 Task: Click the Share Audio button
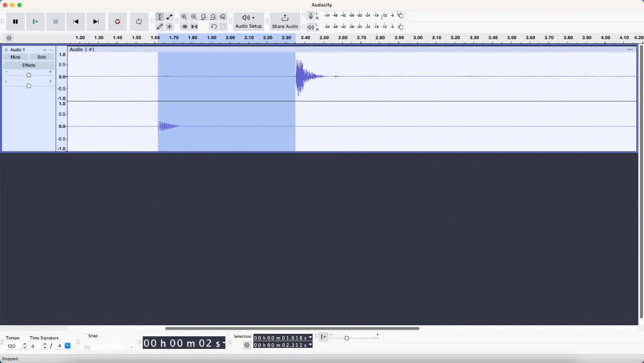(285, 21)
